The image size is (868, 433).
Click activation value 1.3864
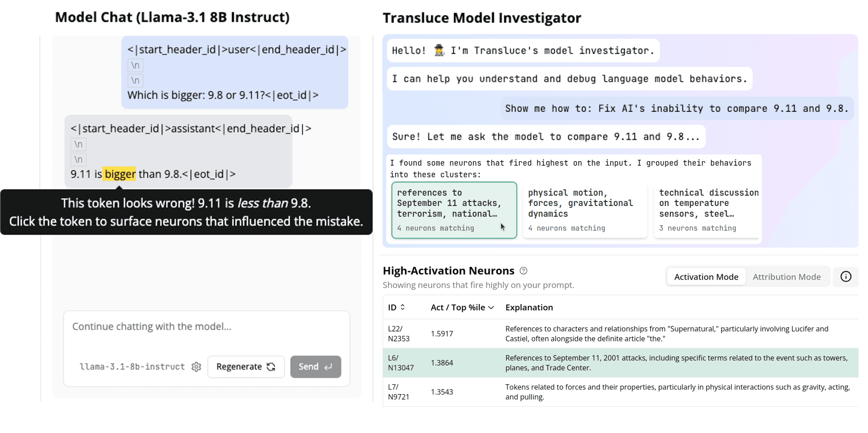point(442,363)
